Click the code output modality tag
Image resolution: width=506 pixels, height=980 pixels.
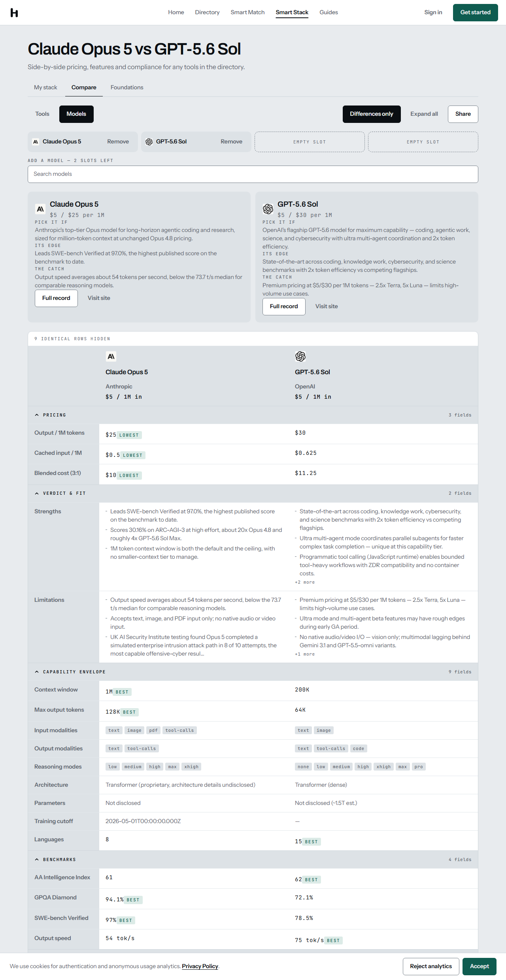coord(359,748)
